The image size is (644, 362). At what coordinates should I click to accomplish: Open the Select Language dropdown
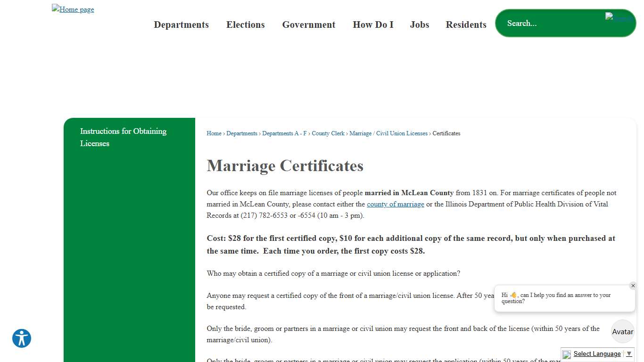tap(597, 354)
